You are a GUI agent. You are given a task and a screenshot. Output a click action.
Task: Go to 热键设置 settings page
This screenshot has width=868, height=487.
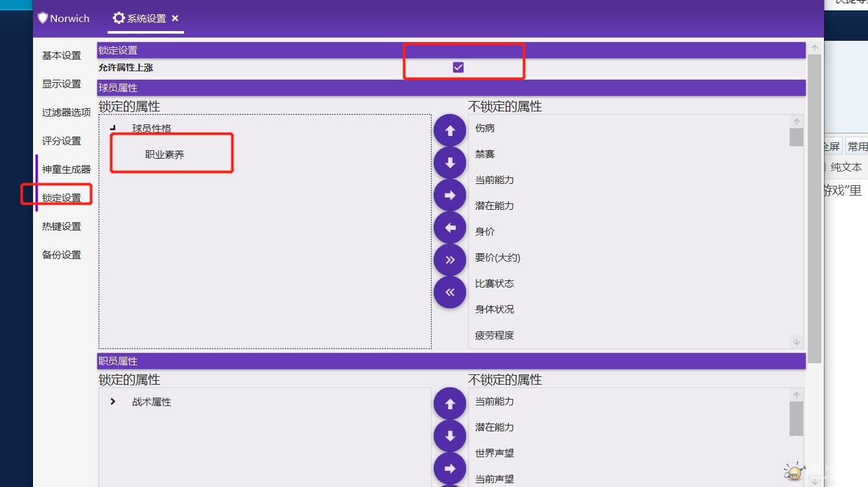pyautogui.click(x=62, y=227)
